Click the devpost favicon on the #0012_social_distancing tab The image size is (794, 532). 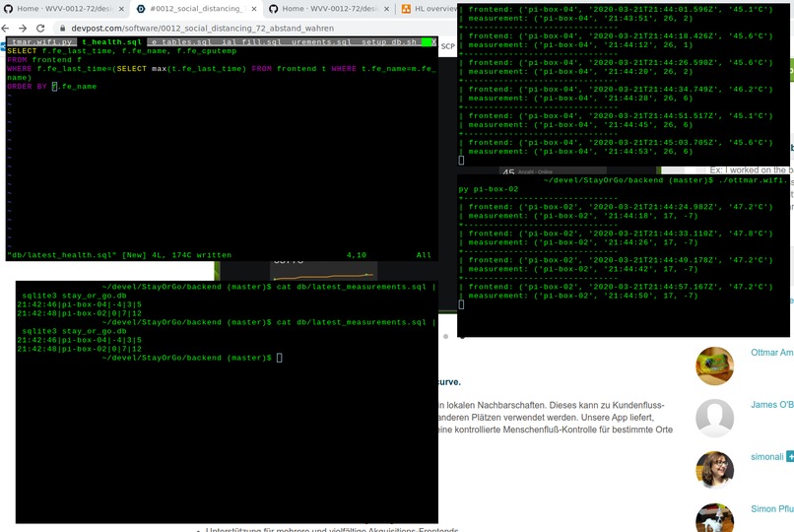(x=141, y=9)
